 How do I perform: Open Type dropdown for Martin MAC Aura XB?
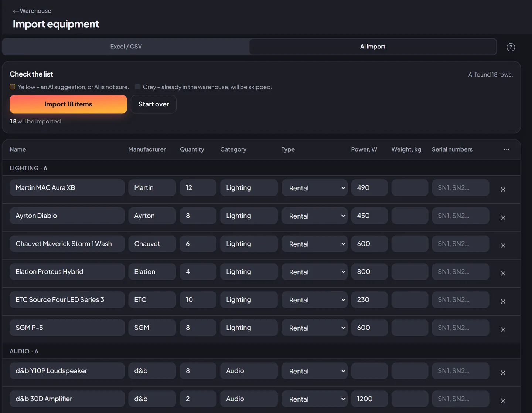click(314, 188)
